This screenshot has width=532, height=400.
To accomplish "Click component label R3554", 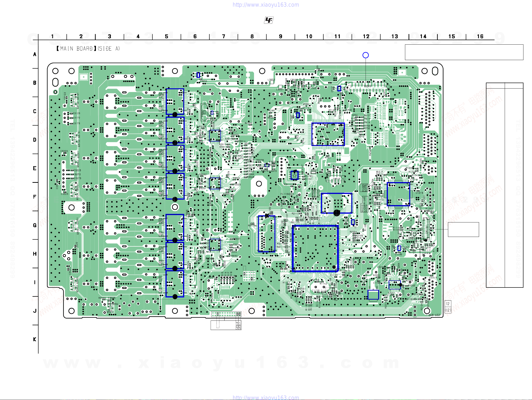I will pos(114,304).
